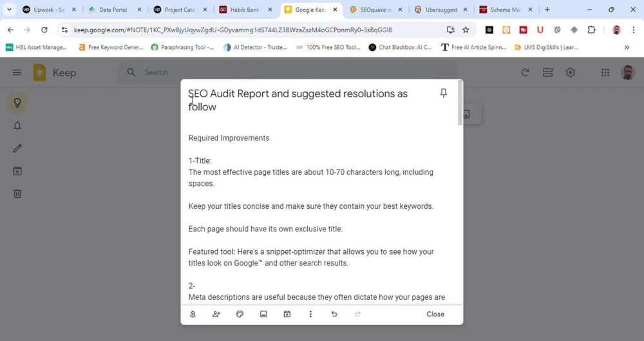Add a collaborator to the note
This screenshot has width=644, height=341.
click(x=216, y=315)
